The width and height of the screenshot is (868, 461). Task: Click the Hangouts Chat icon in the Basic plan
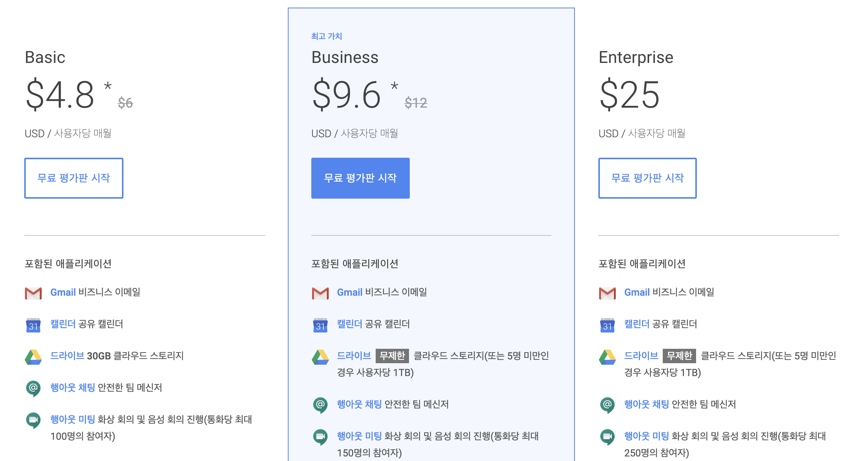pos(33,388)
